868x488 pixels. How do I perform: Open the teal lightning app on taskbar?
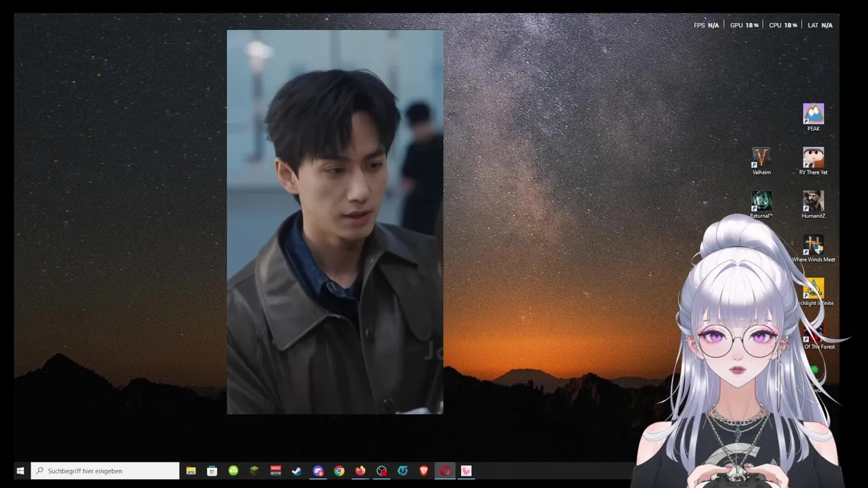click(x=403, y=470)
